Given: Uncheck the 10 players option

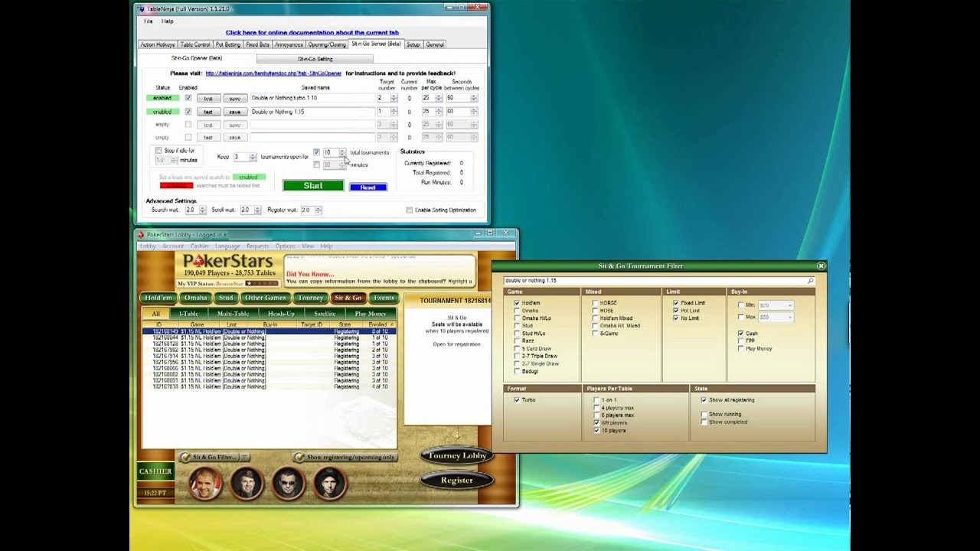Looking at the screenshot, I should (596, 431).
